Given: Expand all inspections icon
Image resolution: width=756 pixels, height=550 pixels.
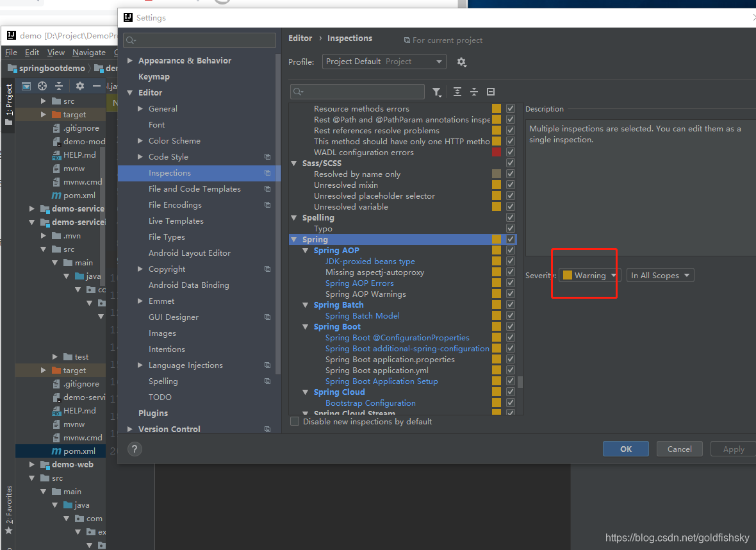Looking at the screenshot, I should [x=457, y=92].
